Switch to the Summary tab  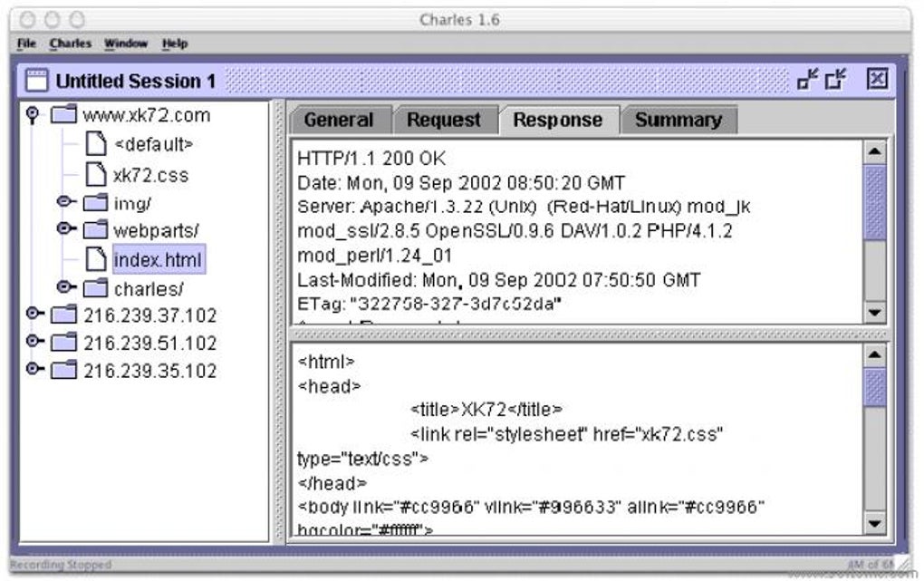point(679,120)
